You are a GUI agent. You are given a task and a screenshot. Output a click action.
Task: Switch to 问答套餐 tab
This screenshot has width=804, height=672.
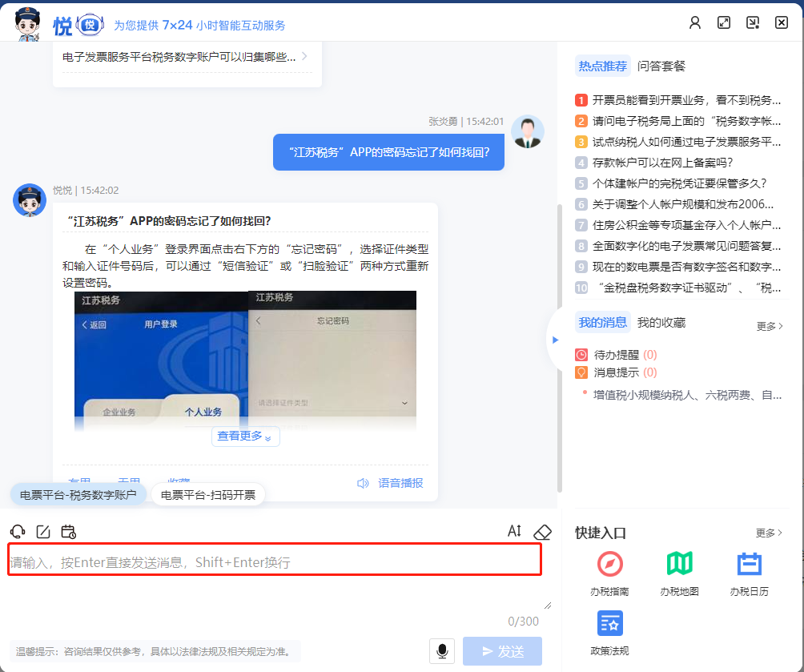tap(661, 66)
